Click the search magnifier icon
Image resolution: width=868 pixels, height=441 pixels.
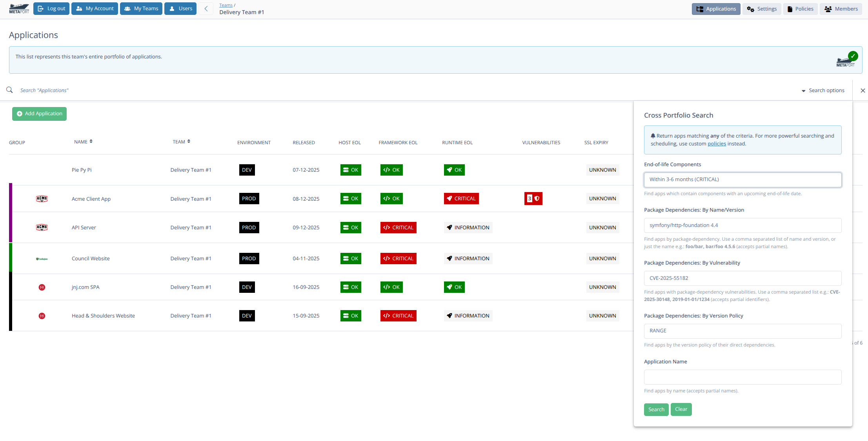9,90
